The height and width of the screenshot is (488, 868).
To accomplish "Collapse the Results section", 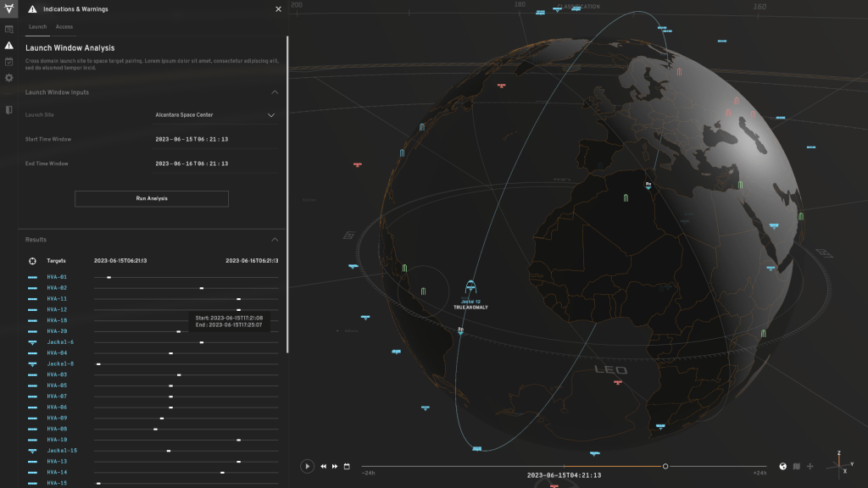I will coord(274,240).
